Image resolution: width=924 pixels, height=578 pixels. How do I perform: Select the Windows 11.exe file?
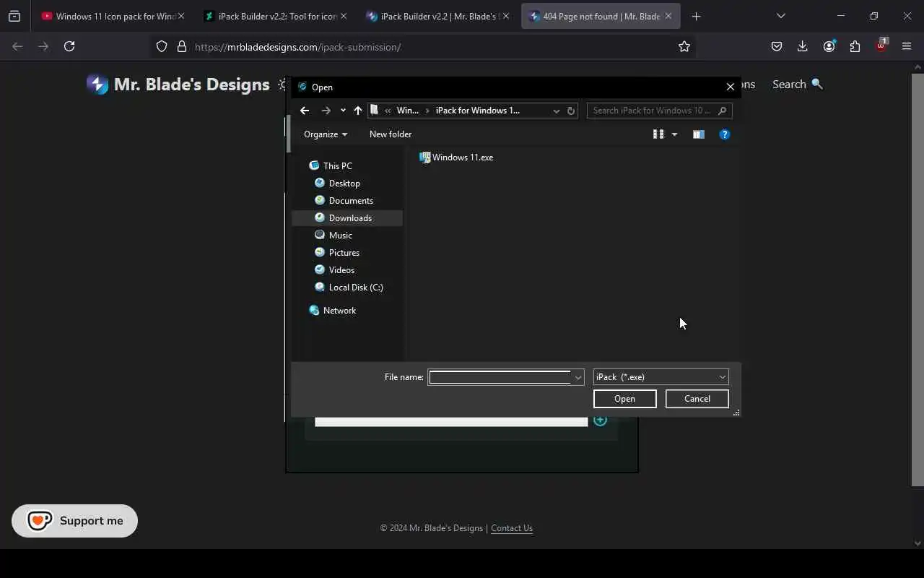coord(456,158)
